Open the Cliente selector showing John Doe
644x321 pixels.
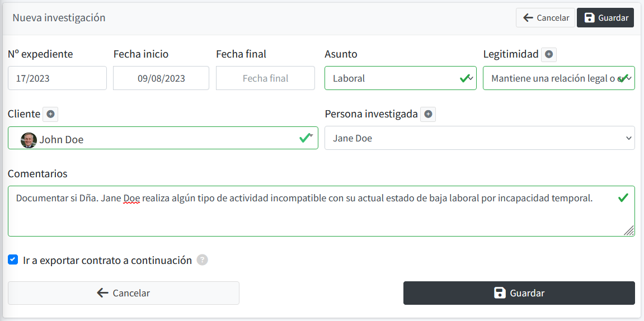163,138
